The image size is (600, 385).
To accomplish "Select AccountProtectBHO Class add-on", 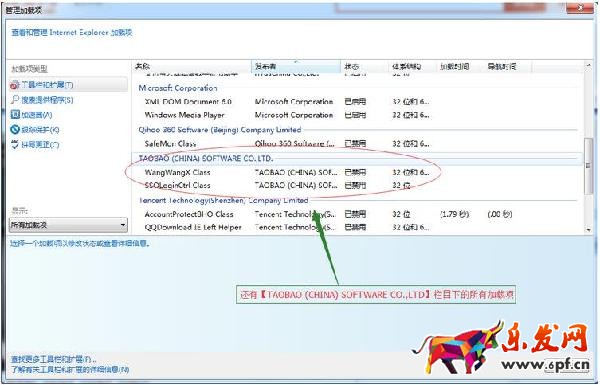I will click(357, 214).
